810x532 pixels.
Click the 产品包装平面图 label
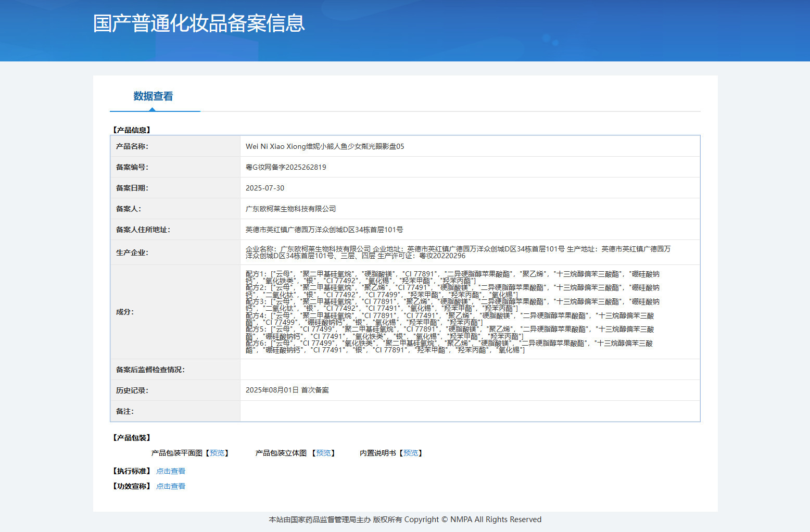177,453
